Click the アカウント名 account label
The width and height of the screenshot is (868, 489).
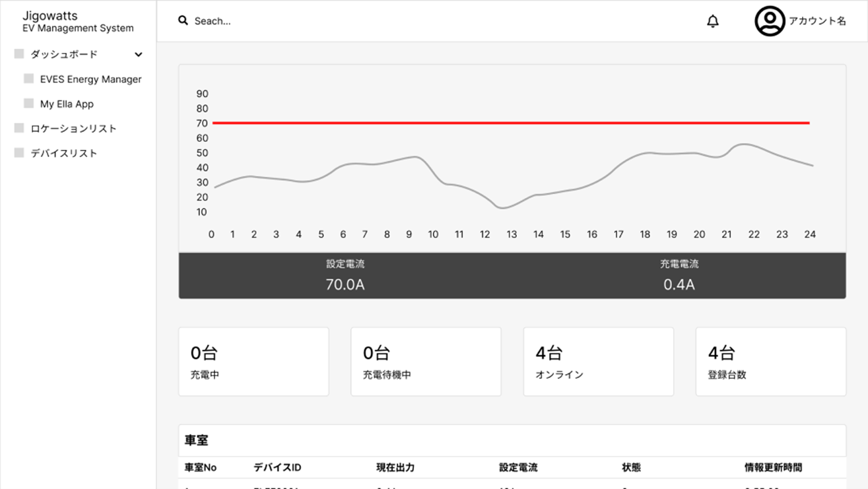(817, 21)
